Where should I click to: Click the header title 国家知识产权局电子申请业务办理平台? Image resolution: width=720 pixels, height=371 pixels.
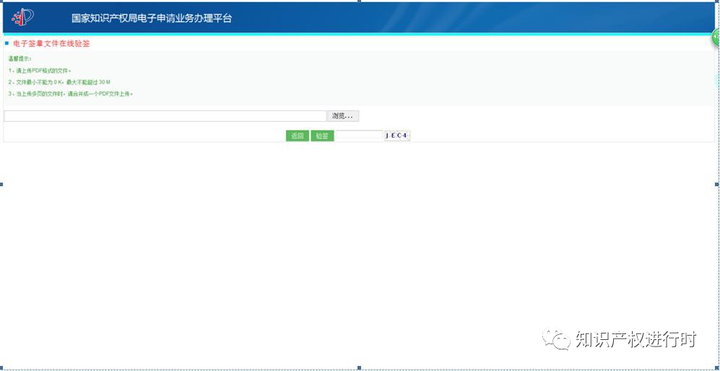(152, 18)
